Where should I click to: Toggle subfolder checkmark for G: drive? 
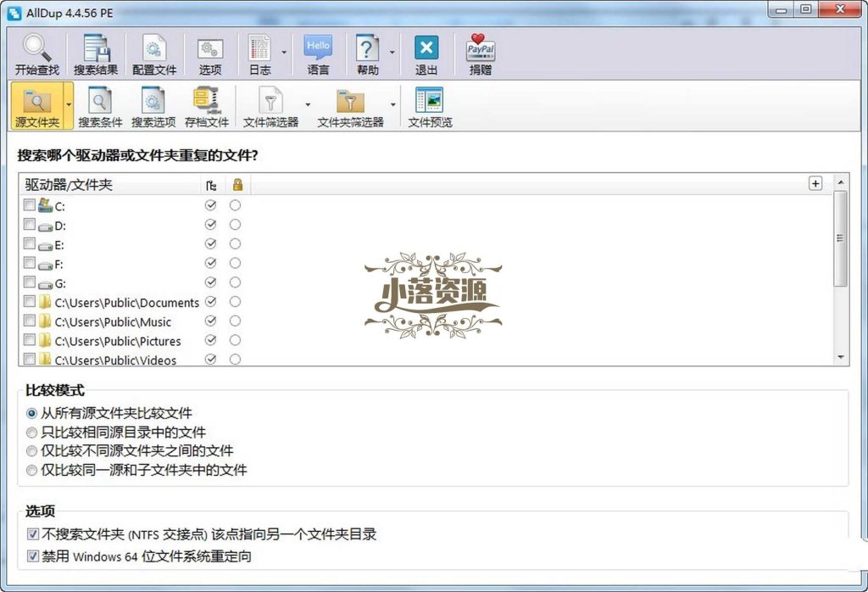tap(210, 282)
